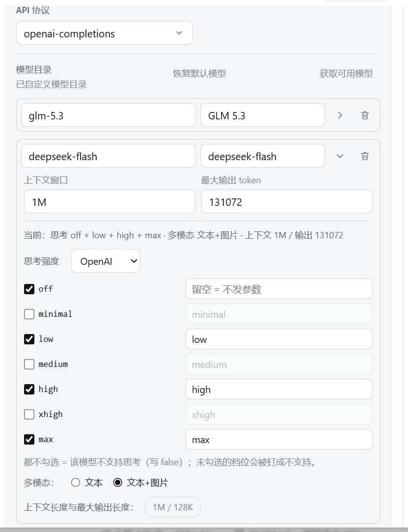Focus the 上下文窗口 field showing 1M
The image size is (408, 532).
tap(109, 201)
